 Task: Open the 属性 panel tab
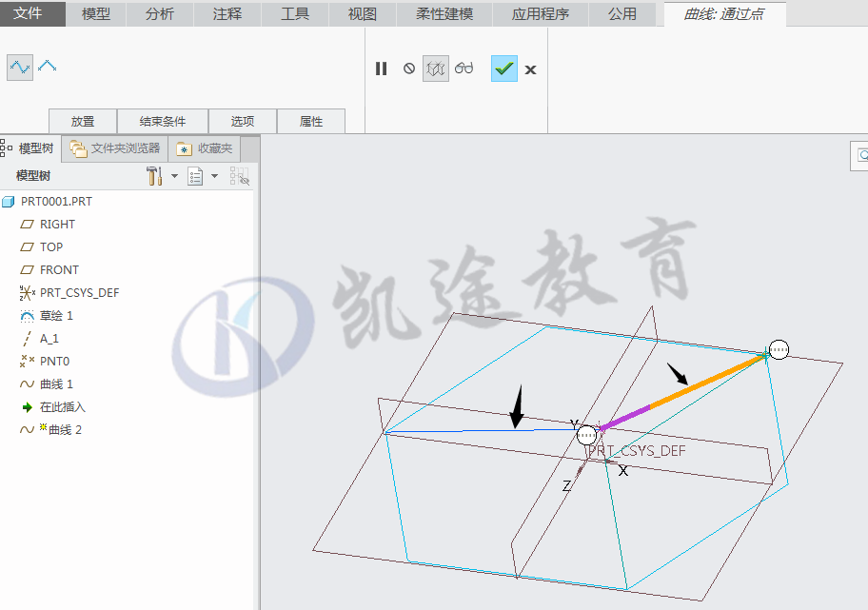311,121
